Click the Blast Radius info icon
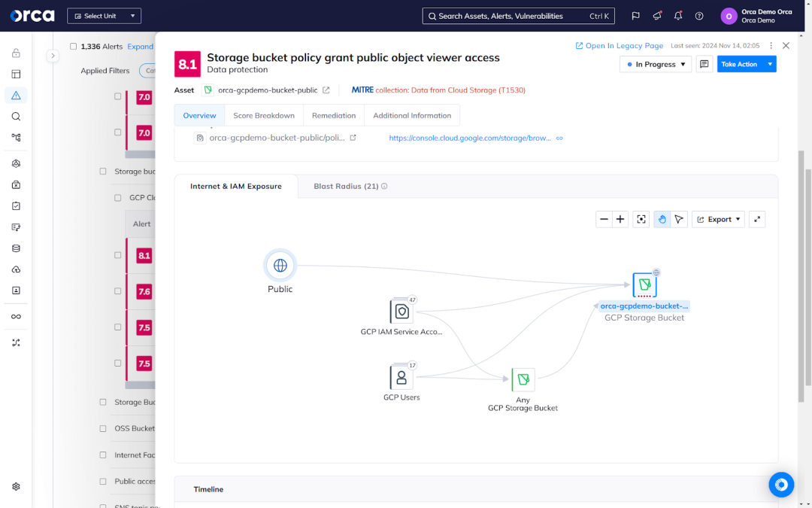 384,186
